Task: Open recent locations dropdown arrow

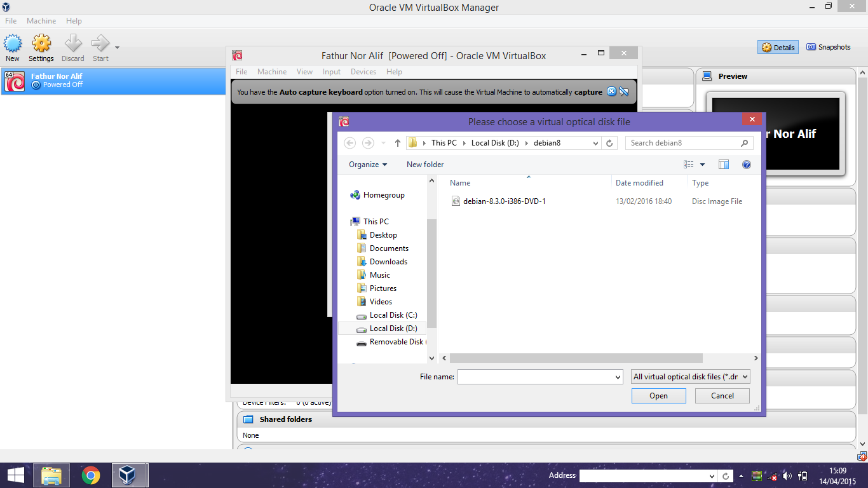Action: pyautogui.click(x=383, y=144)
